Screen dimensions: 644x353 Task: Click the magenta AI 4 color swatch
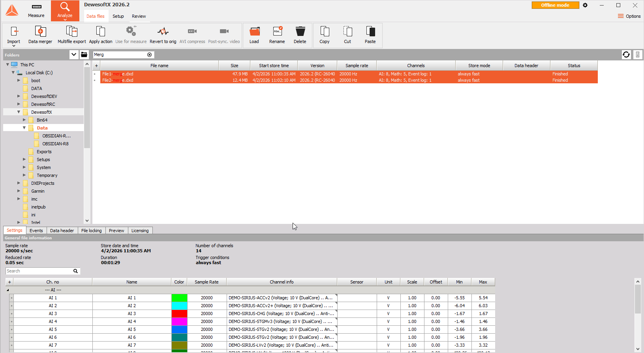pos(179,321)
